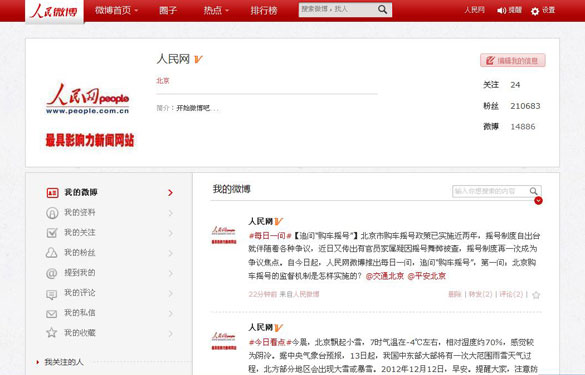Click the 22分钟前 timestamp
Viewport: 585px width, 375px height.
click(263, 294)
